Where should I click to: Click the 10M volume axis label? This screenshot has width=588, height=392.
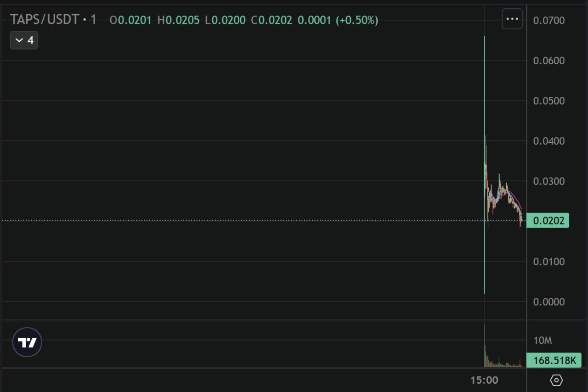tap(543, 341)
